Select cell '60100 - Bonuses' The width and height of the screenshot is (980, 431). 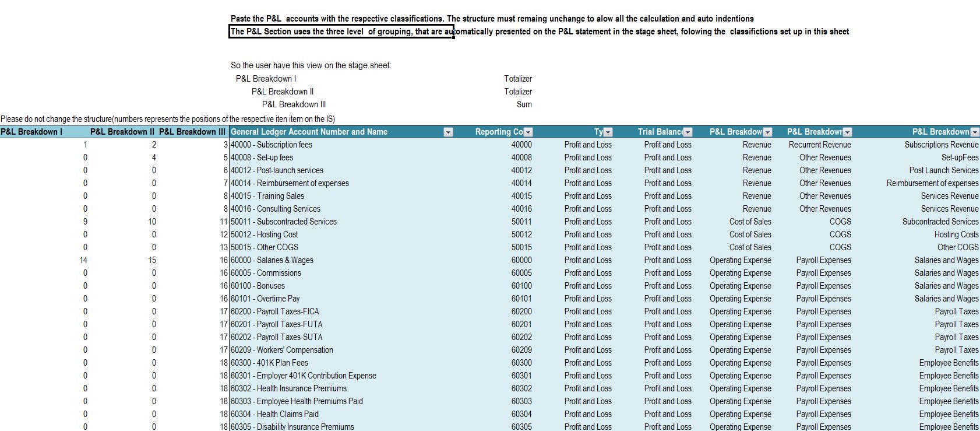coord(341,286)
